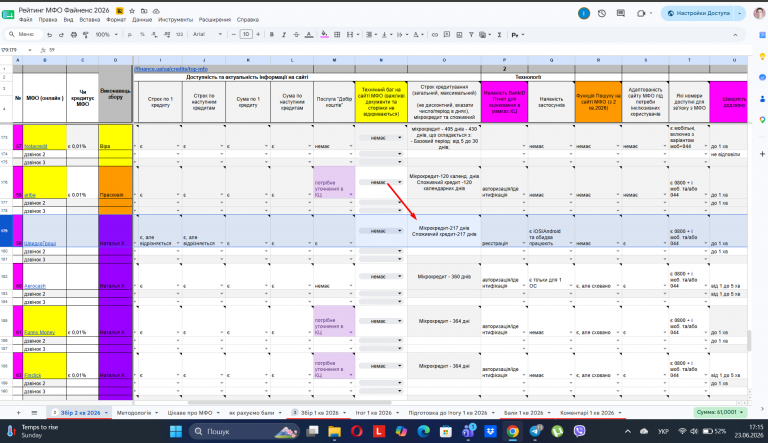Open the Notacredit link
The width and height of the screenshot is (768, 443).
click(x=36, y=147)
